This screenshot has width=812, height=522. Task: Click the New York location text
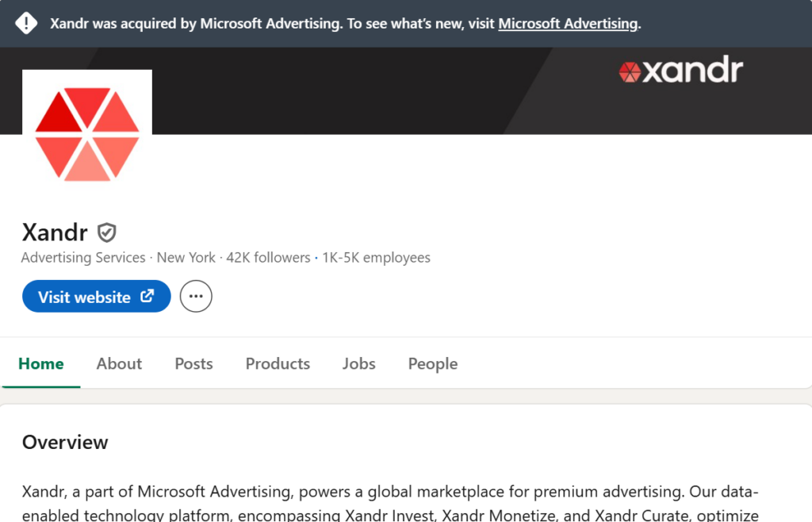click(x=186, y=258)
